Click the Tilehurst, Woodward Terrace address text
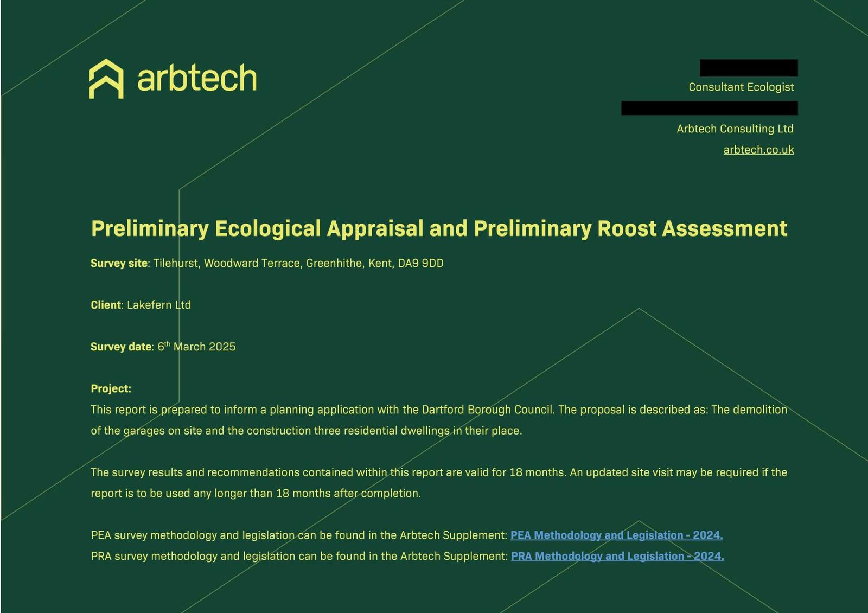The height and width of the screenshot is (613, 868). pyautogui.click(x=298, y=264)
